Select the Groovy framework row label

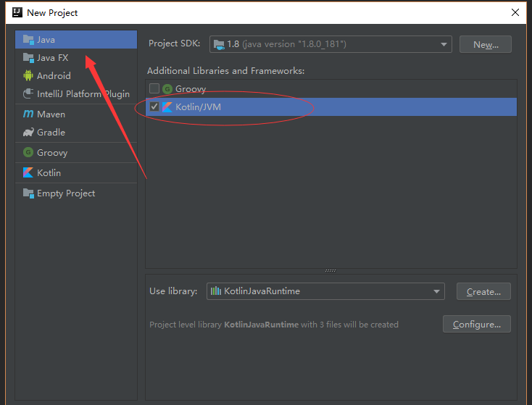[191, 89]
